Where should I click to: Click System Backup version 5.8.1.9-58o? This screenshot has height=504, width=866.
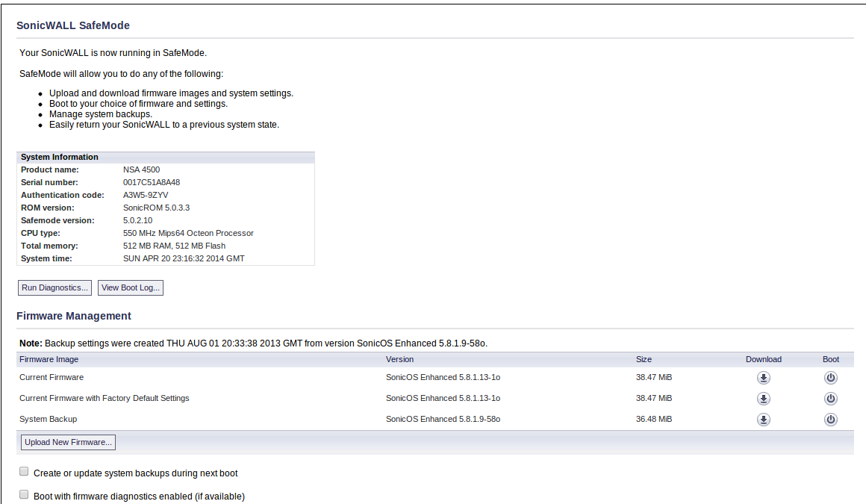443,420
